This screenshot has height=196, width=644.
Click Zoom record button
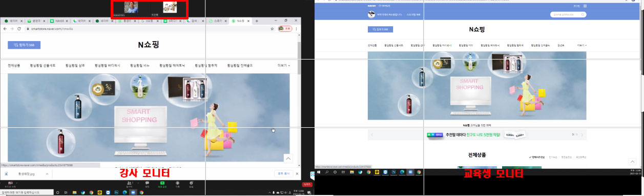pyautogui.click(x=177, y=185)
